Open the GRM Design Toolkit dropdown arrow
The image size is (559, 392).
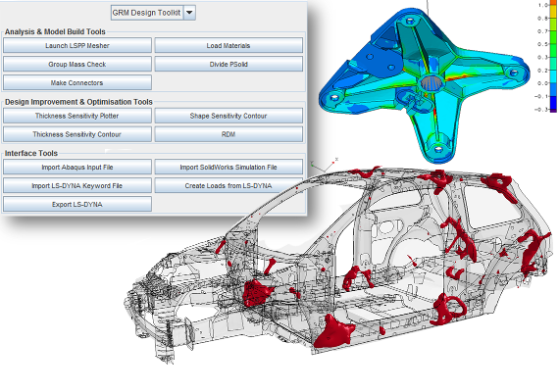coord(189,13)
